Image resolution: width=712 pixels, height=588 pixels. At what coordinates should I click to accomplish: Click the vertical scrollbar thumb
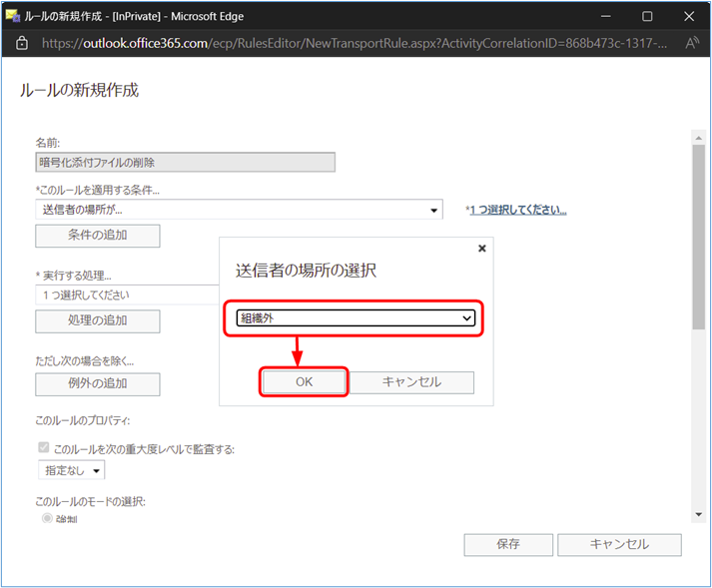point(699,237)
